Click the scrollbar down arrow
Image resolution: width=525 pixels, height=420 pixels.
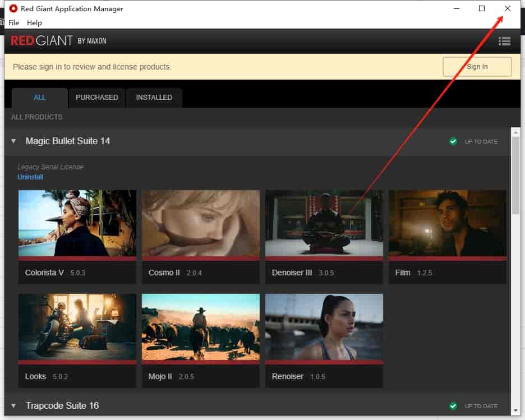click(515, 410)
